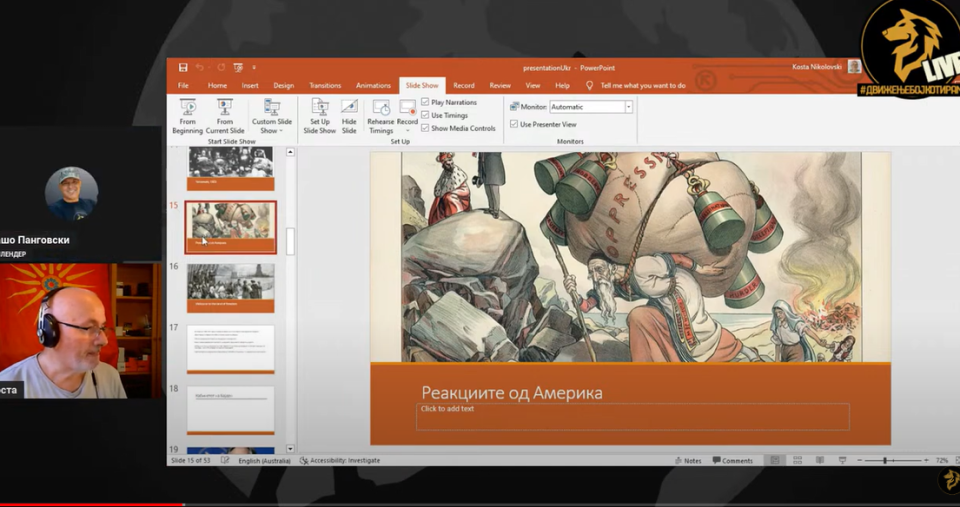Click the cartoon picture on the slide

631,257
